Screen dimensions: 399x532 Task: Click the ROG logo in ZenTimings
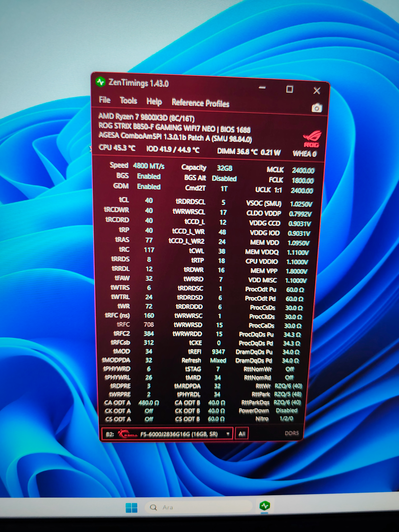(x=312, y=139)
